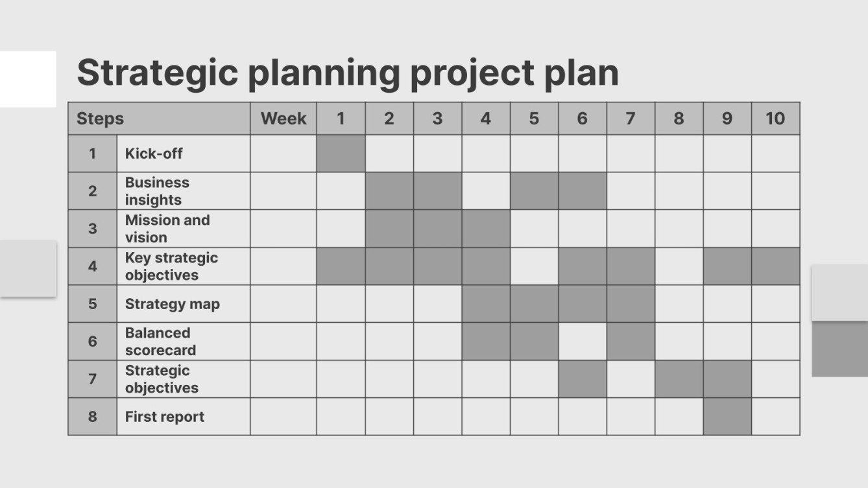
Task: Select the 'Mission and vision' label
Action: click(x=167, y=229)
